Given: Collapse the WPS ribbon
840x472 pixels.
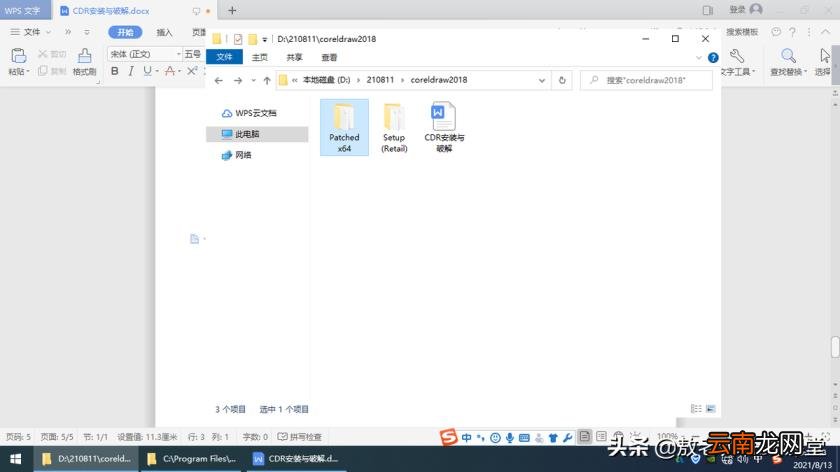Looking at the screenshot, I should click(826, 32).
